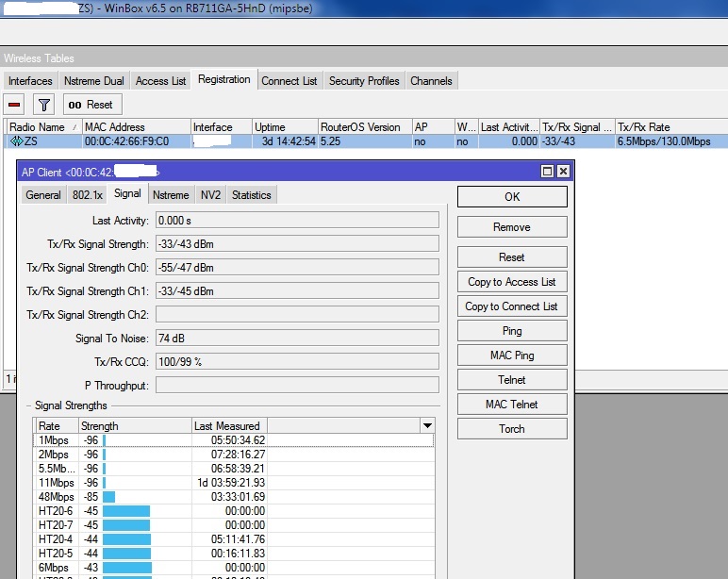Sort by the Interface column header
The image size is (728, 579).
221,126
